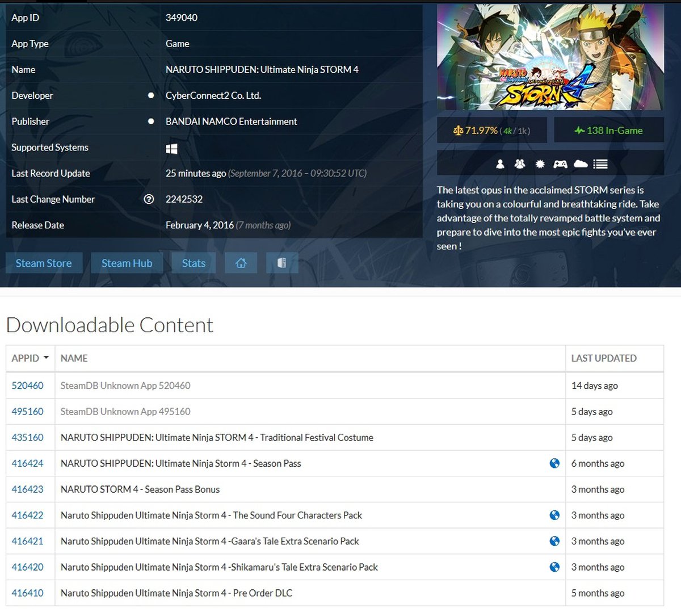This screenshot has width=681, height=616.
Task: Sort by the NAME column header
Action: click(x=74, y=358)
